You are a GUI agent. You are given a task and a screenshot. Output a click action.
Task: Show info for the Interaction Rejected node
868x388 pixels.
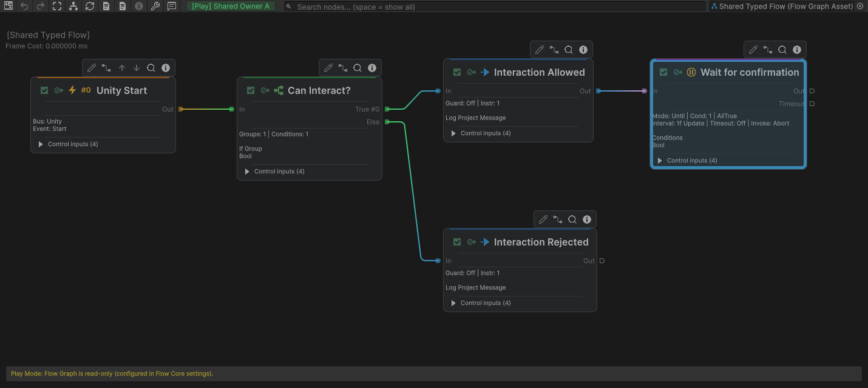pos(587,219)
